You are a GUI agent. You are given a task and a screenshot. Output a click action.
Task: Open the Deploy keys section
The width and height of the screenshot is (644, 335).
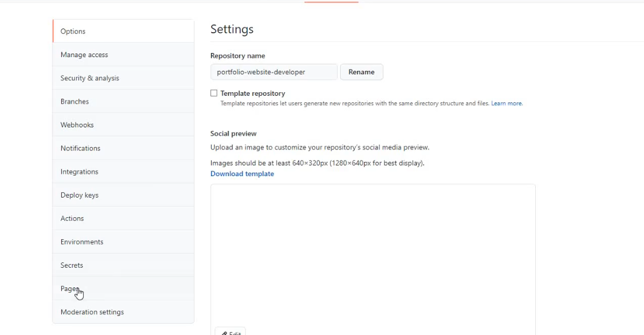coord(80,195)
